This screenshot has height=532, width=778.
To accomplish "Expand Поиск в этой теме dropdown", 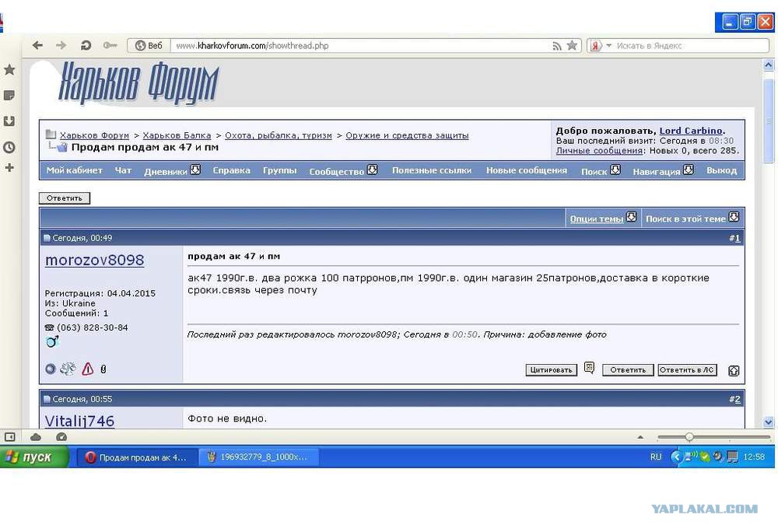I will tap(692, 218).
